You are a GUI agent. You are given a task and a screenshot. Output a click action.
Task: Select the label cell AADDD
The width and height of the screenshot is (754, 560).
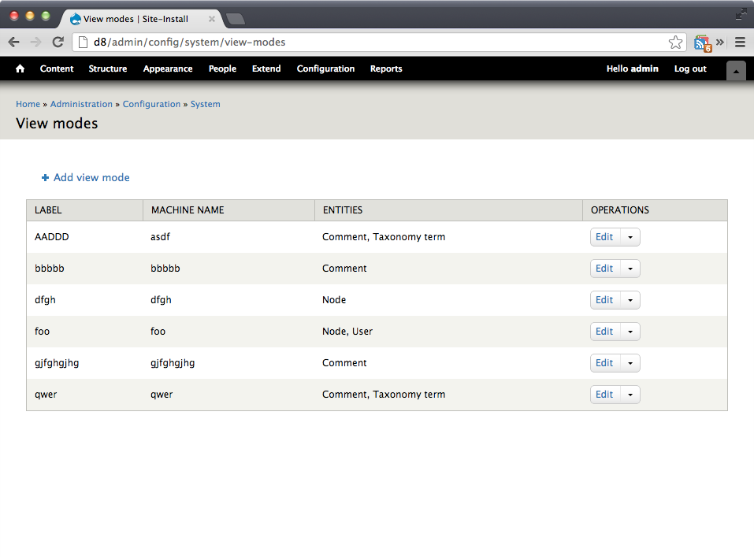[52, 237]
